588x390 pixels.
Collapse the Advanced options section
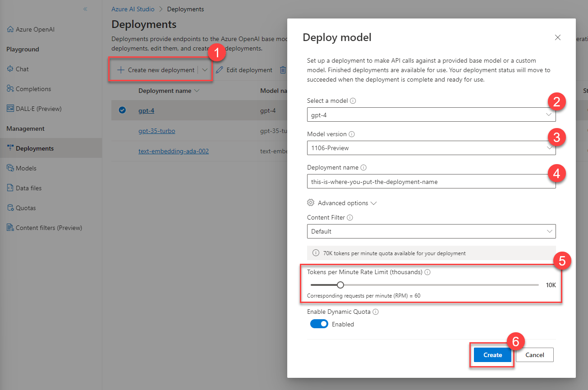click(x=374, y=202)
